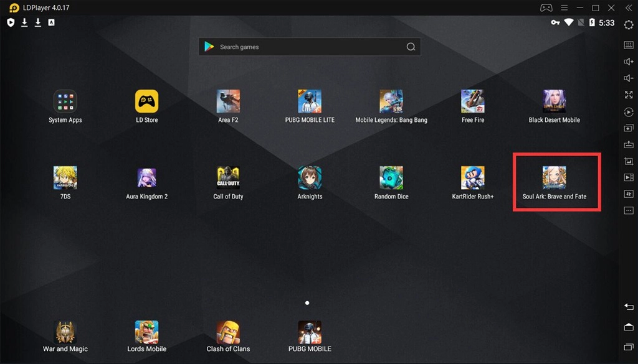Open the settings gear in the sidebar
Screen dimensions: 638x364
click(629, 25)
